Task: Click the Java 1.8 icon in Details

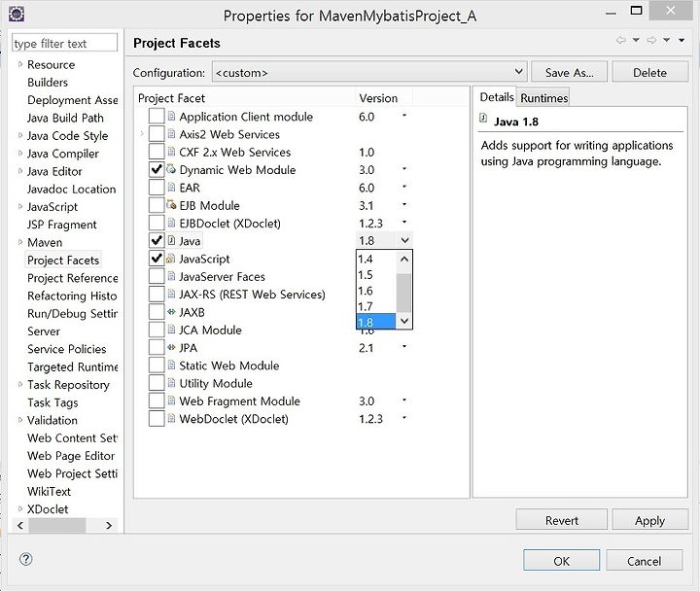Action: [x=483, y=119]
